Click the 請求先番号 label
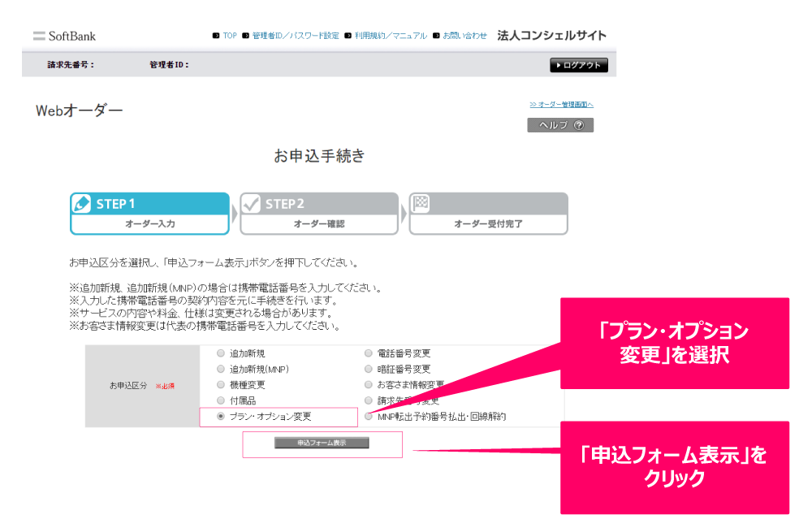812x528 pixels. pos(71,65)
